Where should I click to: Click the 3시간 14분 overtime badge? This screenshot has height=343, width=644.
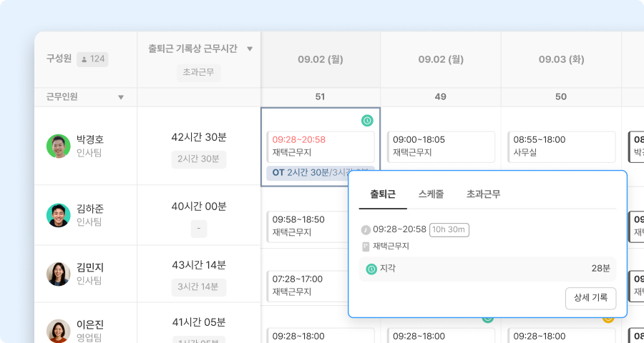click(199, 287)
